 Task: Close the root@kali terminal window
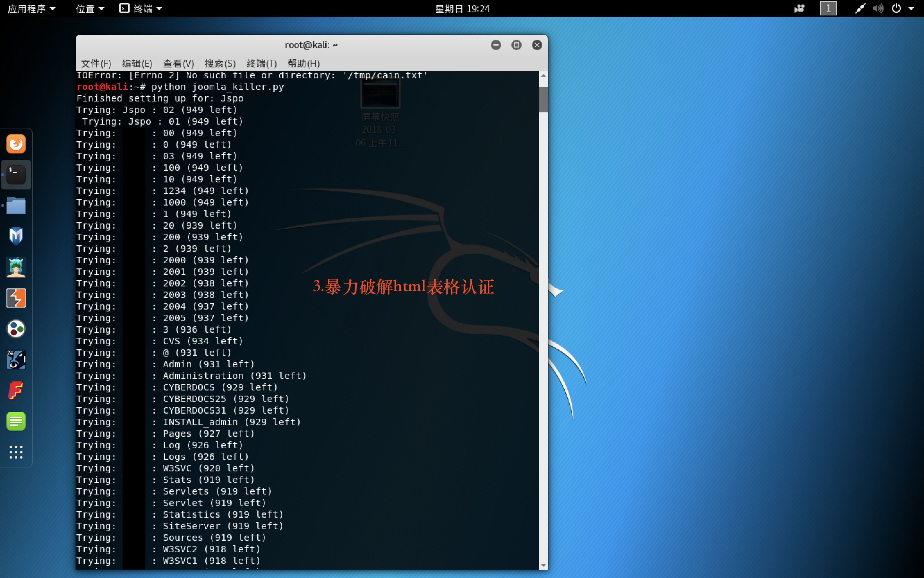537,45
